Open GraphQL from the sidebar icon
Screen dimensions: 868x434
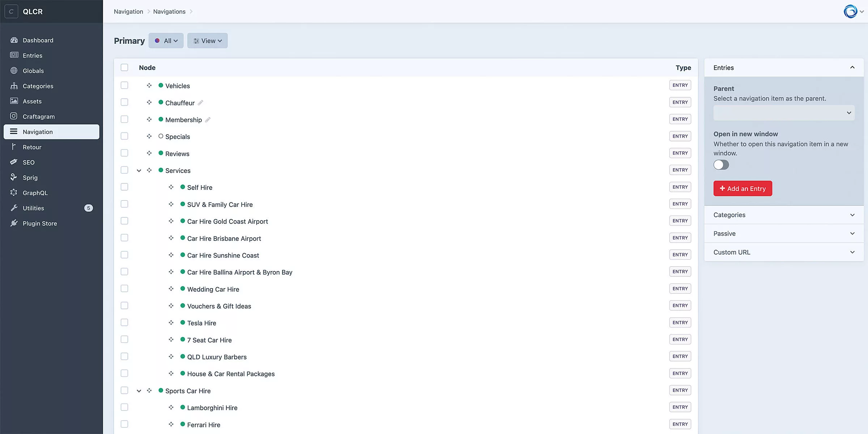14,192
